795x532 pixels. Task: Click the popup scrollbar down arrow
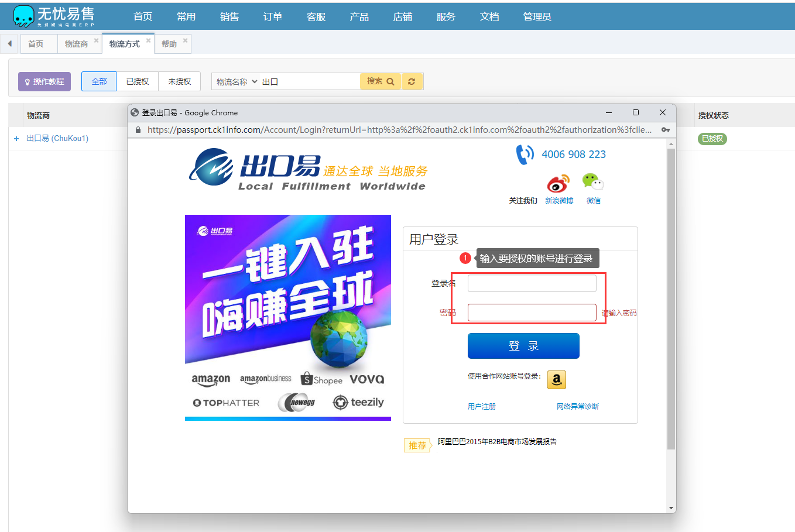tap(671, 508)
